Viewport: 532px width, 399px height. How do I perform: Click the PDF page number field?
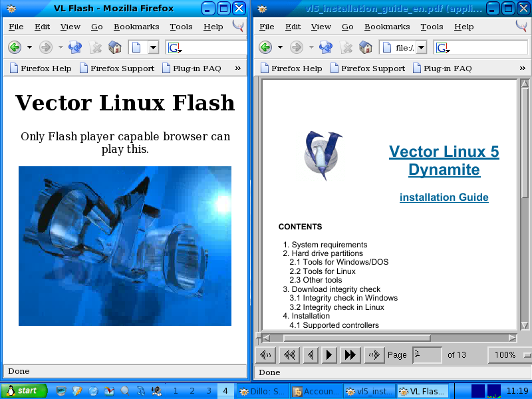(427, 355)
